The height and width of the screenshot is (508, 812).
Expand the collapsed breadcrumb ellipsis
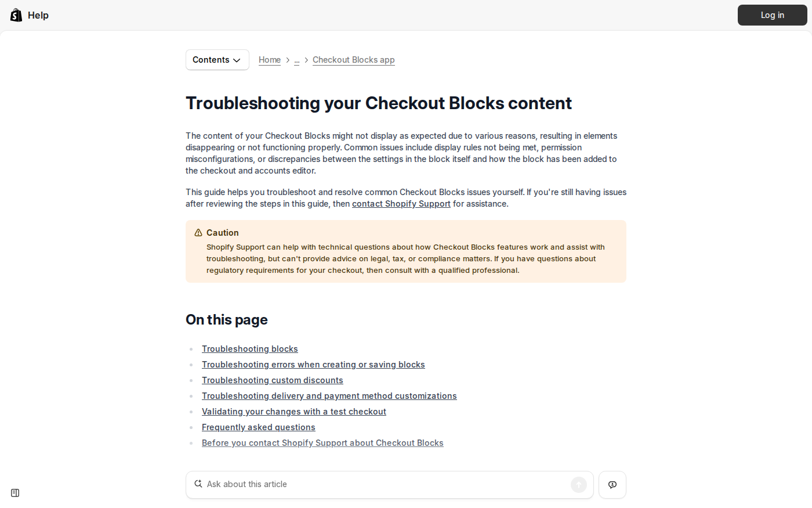pyautogui.click(x=297, y=60)
